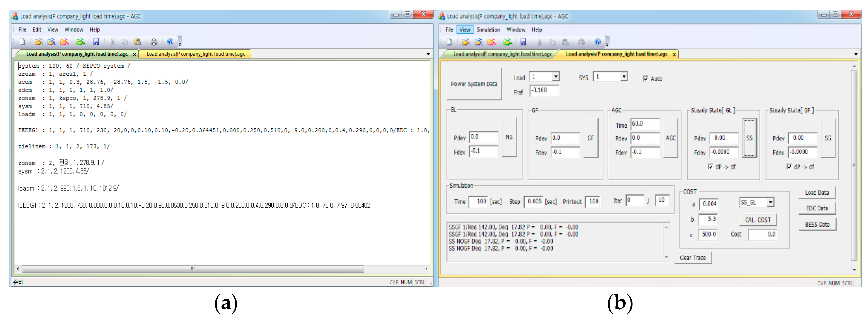Click the Paste clipboard icon in left window
This screenshot has width=868, height=320.
coord(138,42)
